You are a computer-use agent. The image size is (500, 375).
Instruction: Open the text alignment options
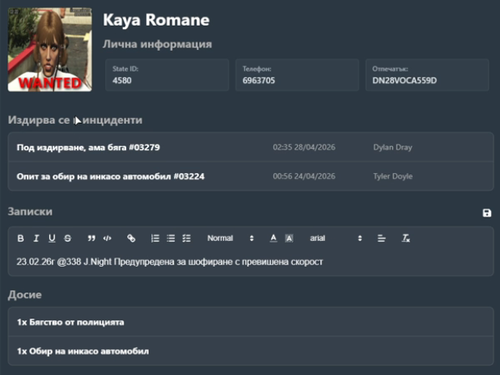click(381, 238)
